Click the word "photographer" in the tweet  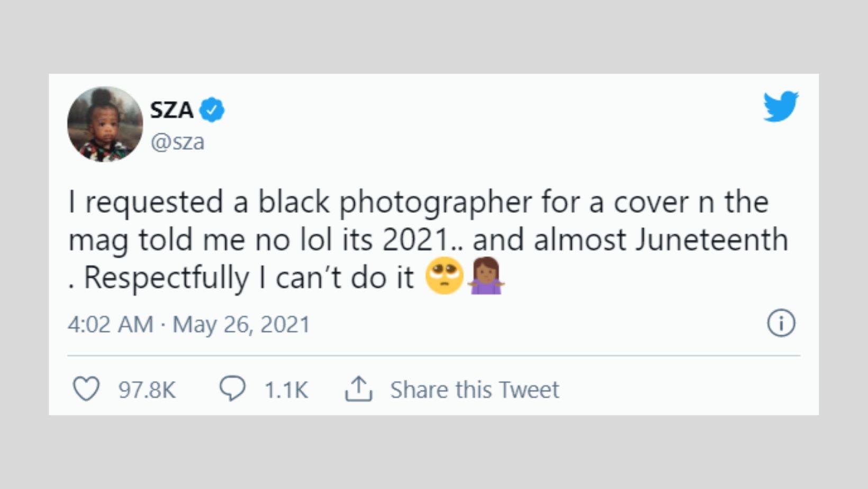[435, 203]
